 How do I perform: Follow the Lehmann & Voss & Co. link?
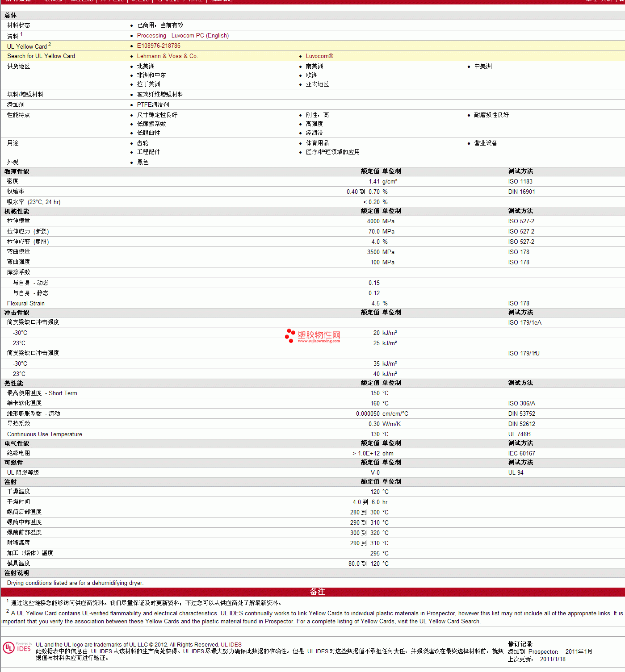[167, 56]
